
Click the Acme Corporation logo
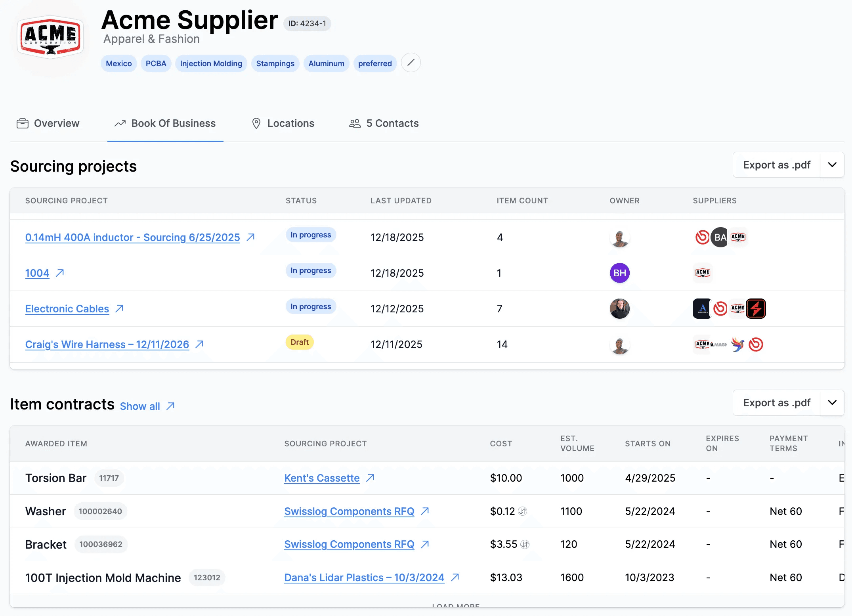point(50,37)
